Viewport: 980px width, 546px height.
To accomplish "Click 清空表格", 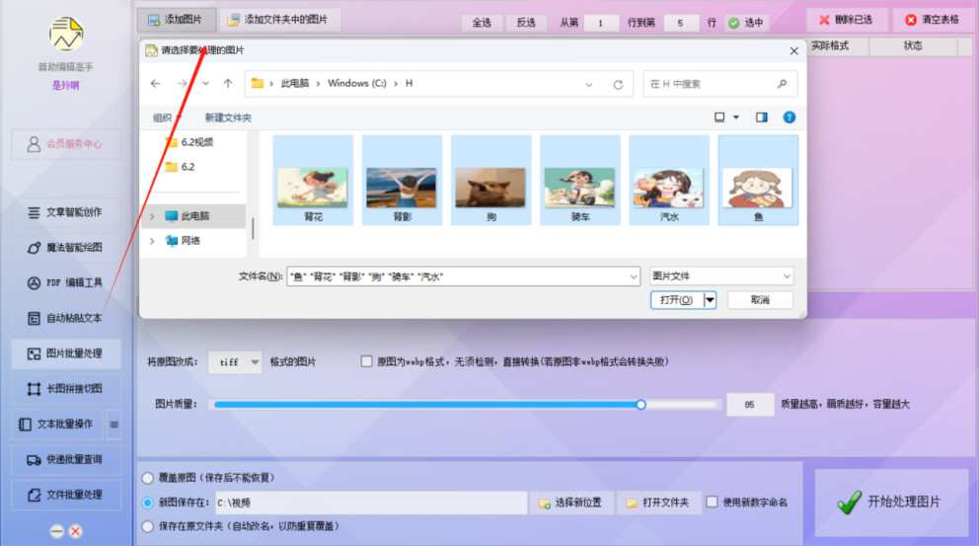I will pyautogui.click(x=933, y=20).
